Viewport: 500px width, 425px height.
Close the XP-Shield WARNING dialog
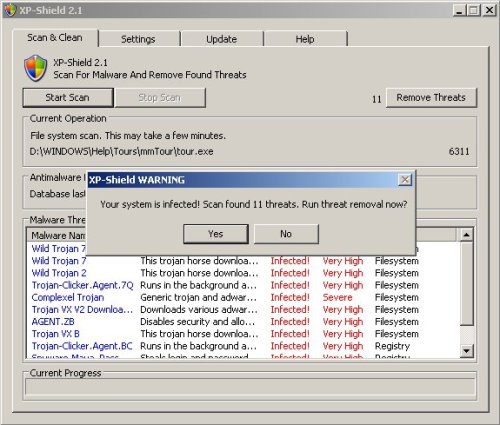pyautogui.click(x=405, y=180)
